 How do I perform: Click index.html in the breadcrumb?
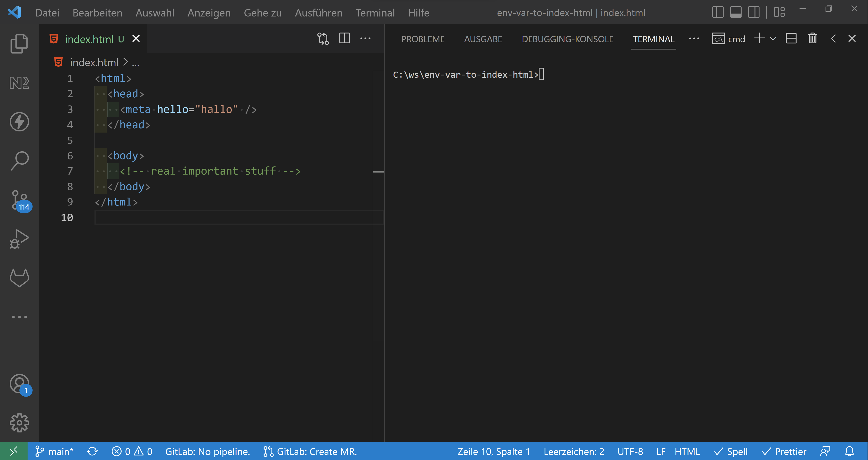[x=94, y=62]
